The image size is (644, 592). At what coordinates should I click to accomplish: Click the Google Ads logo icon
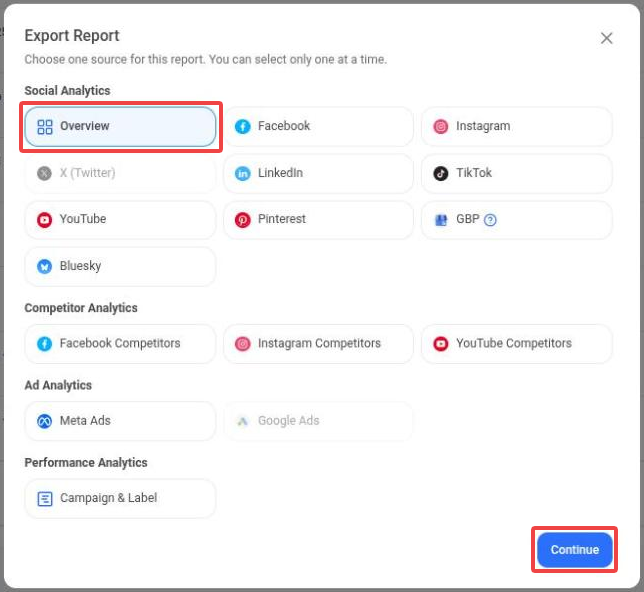243,422
